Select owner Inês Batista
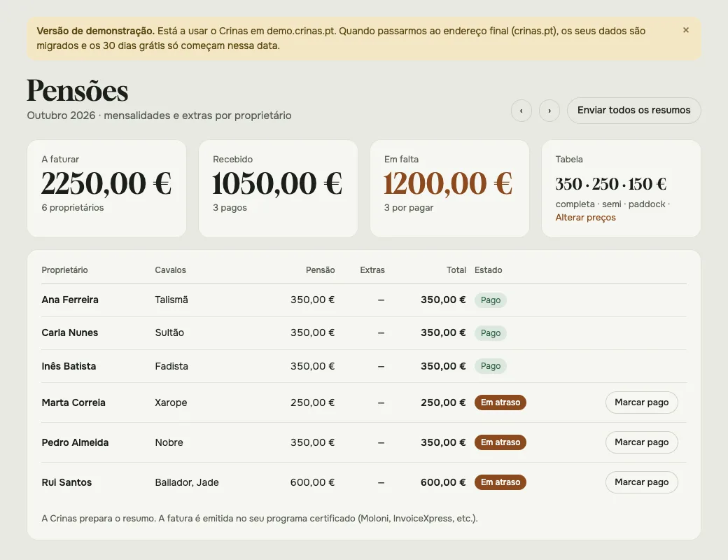Viewport: 728px width, 560px height. pos(69,366)
